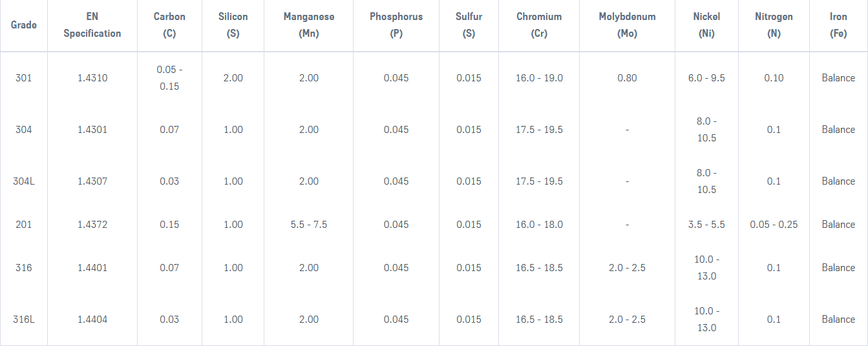Click EN specification 1.4372

point(92,225)
